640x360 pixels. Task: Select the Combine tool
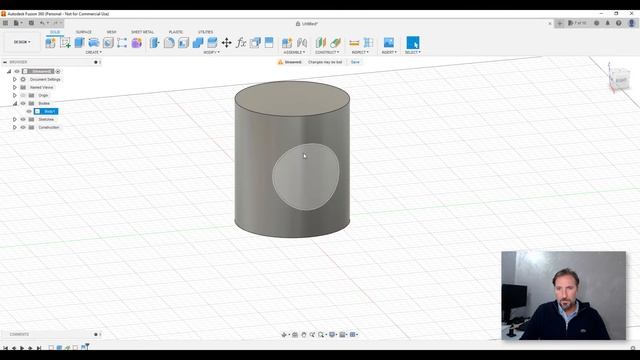(x=198, y=43)
